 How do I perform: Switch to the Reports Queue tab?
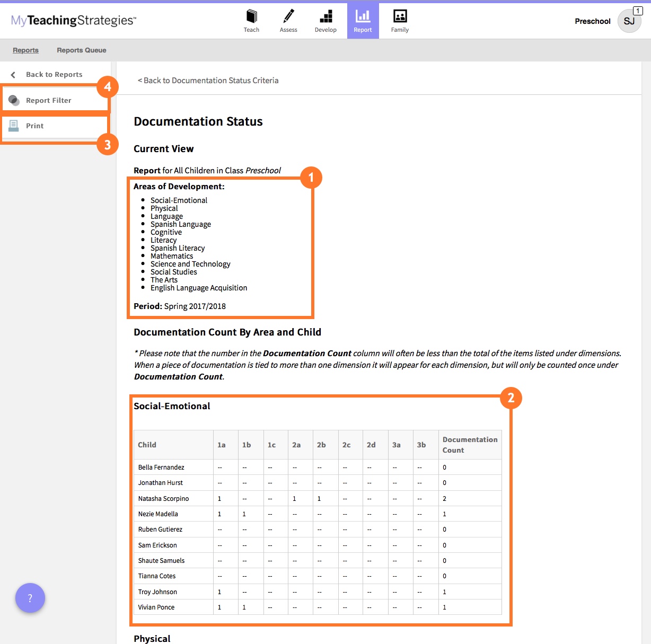coord(81,50)
